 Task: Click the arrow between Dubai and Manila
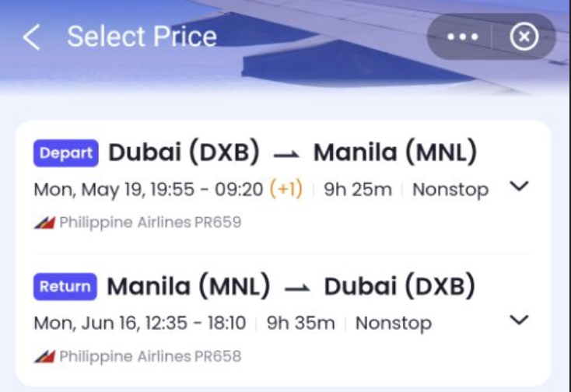pos(286,155)
